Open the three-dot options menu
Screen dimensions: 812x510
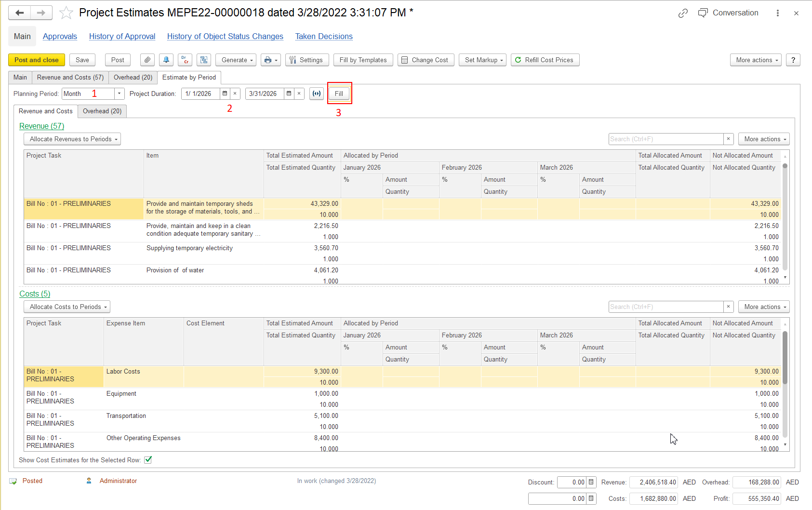[x=777, y=13]
